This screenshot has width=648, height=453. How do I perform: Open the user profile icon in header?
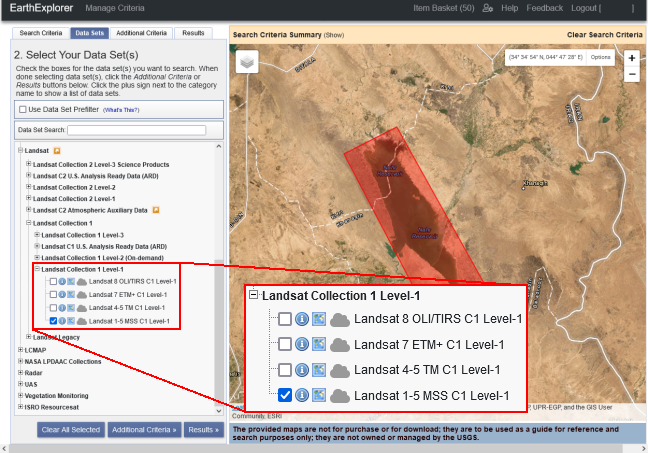(x=486, y=8)
